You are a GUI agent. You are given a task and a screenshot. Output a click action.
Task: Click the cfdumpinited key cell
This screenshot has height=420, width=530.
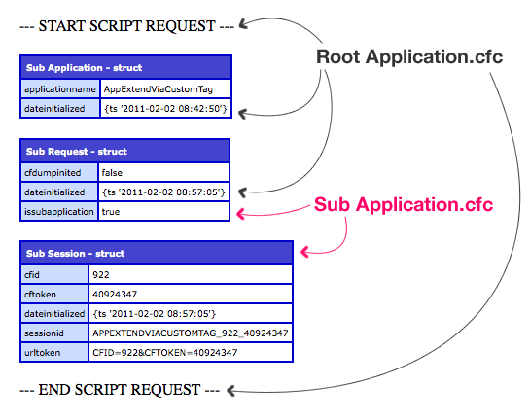[59, 173]
